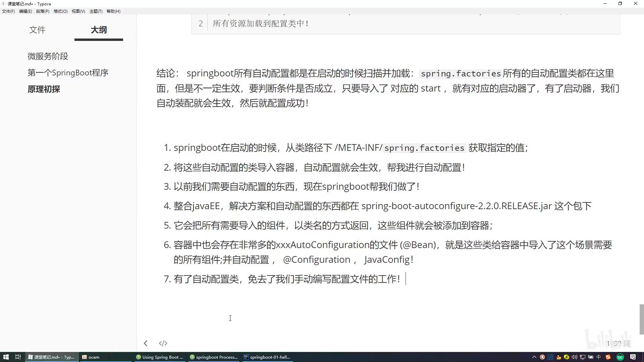Open Task View on the taskbar
The height and width of the screenshot is (362, 644).
pos(18,357)
